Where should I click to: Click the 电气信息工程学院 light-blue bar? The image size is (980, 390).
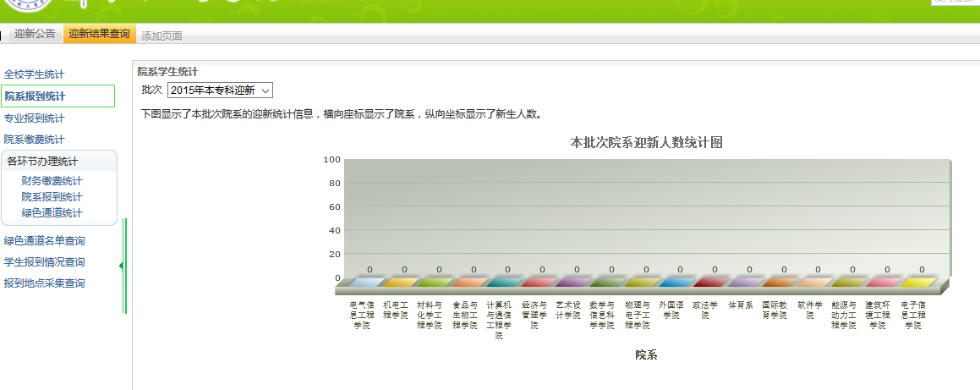pos(369,282)
